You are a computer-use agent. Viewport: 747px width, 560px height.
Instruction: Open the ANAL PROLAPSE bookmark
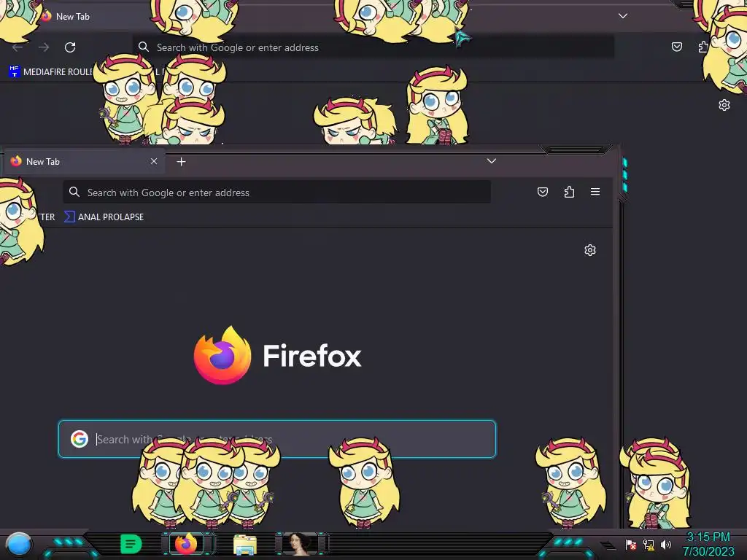tap(104, 217)
